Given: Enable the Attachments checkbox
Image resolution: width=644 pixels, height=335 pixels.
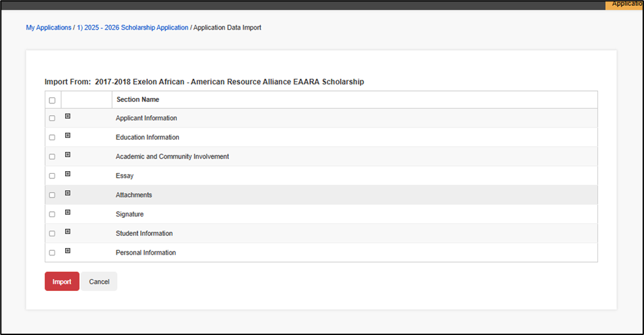Looking at the screenshot, I should pyautogui.click(x=52, y=195).
